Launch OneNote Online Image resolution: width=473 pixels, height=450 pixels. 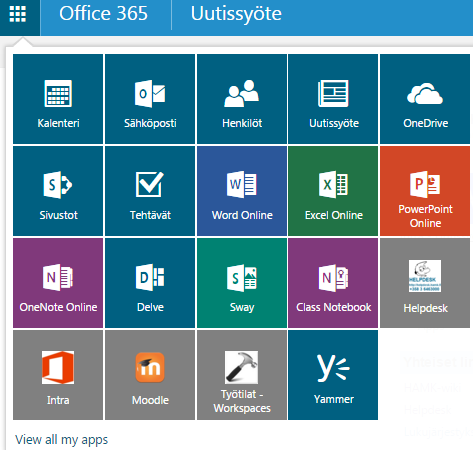[x=58, y=283]
